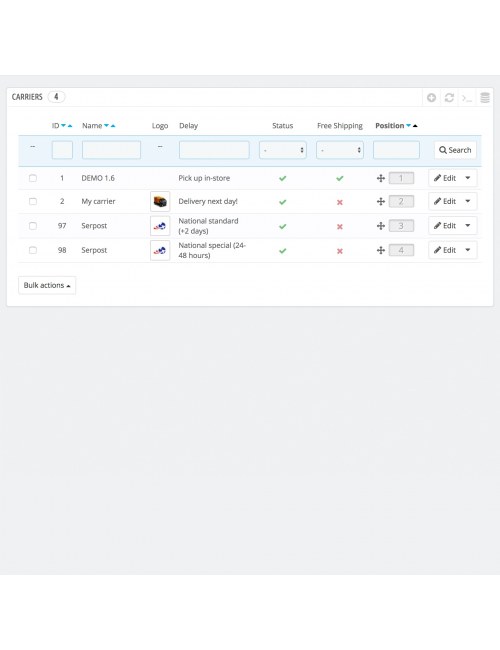Click the Search button

tap(455, 150)
